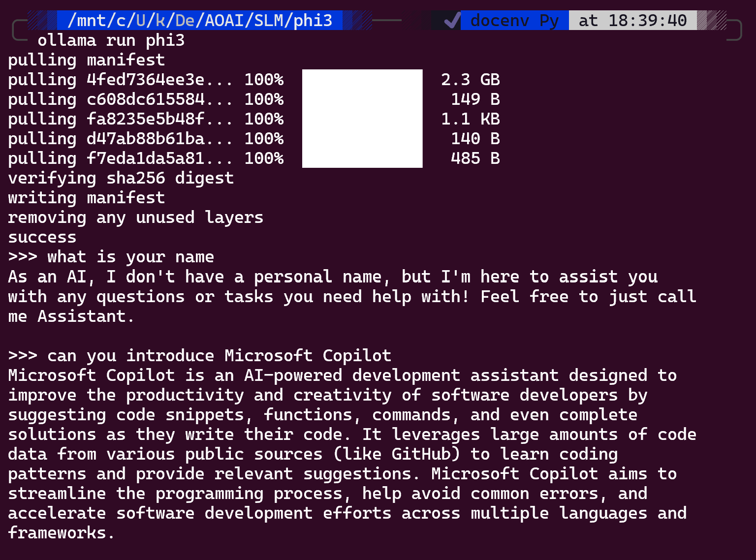Viewport: 756px width, 560px height.
Task: Click the checkmark status icon in prompt
Action: pyautogui.click(x=452, y=20)
